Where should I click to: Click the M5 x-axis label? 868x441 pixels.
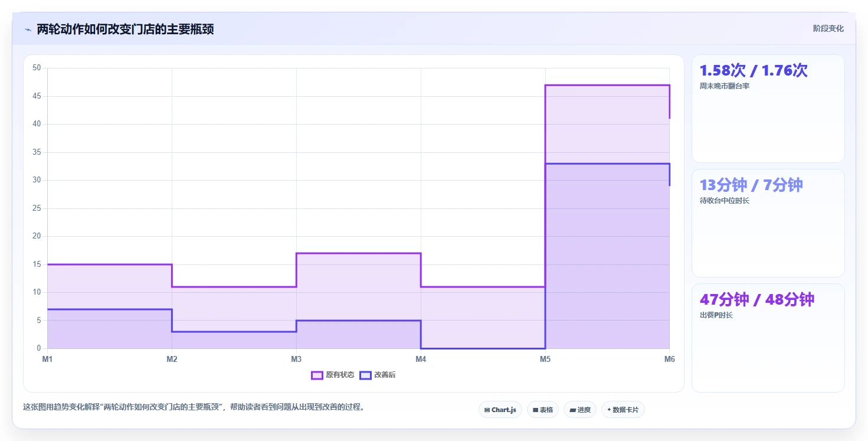[x=545, y=359]
